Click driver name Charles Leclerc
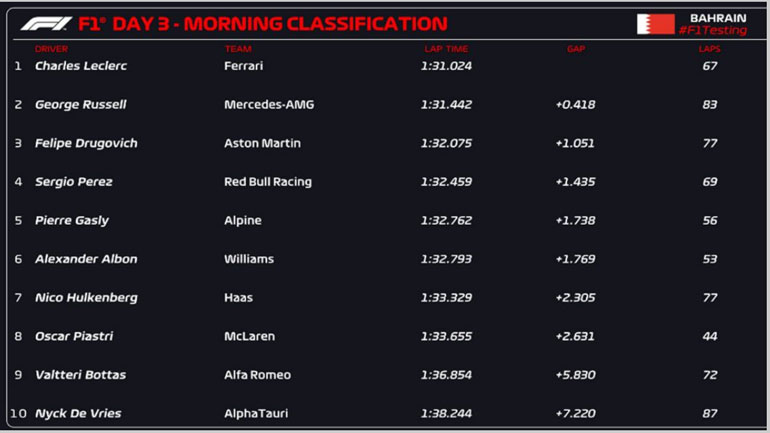The width and height of the screenshot is (770, 433). pyautogui.click(x=81, y=66)
